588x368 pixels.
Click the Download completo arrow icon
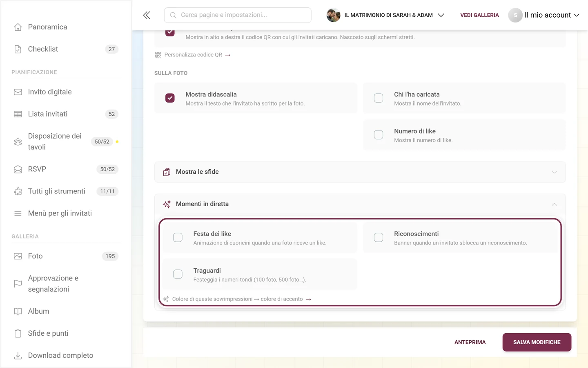point(18,356)
